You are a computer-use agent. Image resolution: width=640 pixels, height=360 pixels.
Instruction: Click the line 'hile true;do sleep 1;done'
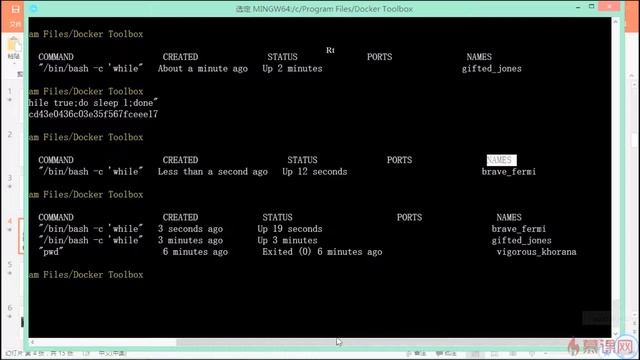93,103
